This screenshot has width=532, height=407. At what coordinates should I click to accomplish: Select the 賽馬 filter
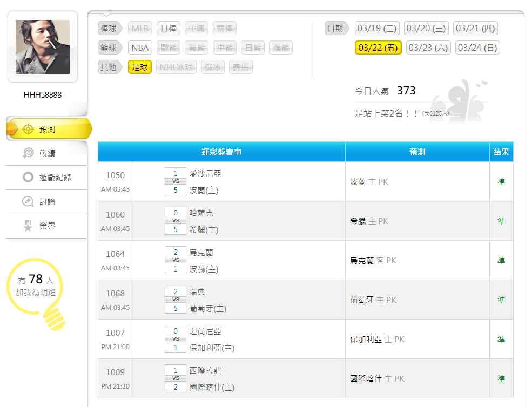tap(240, 67)
